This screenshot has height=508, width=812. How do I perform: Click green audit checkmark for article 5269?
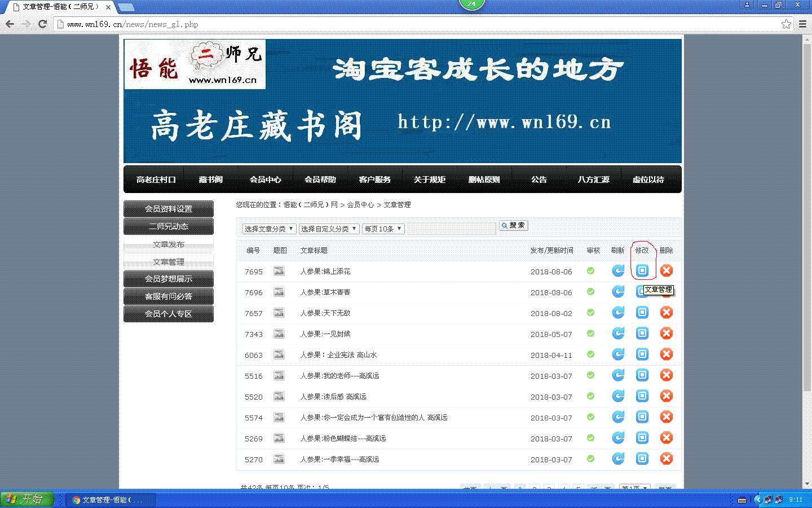click(590, 438)
